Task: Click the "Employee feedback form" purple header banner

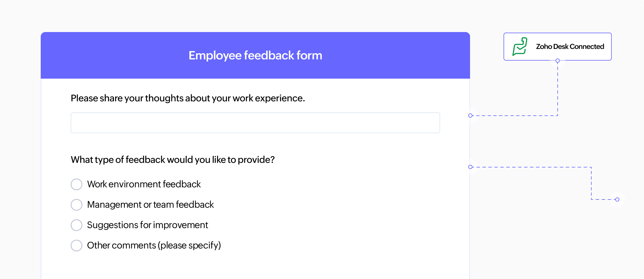Action: [x=255, y=55]
